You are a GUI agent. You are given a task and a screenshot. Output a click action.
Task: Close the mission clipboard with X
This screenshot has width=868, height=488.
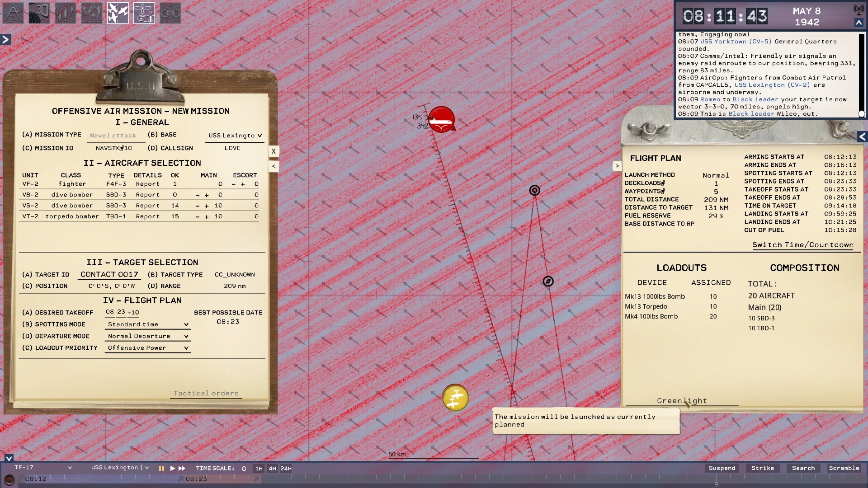coord(274,151)
